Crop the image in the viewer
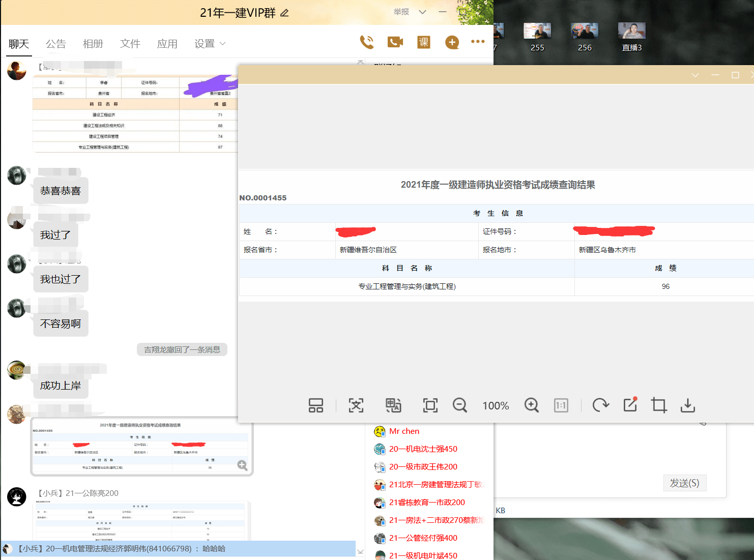Viewport: 754px width, 560px height. [x=659, y=405]
